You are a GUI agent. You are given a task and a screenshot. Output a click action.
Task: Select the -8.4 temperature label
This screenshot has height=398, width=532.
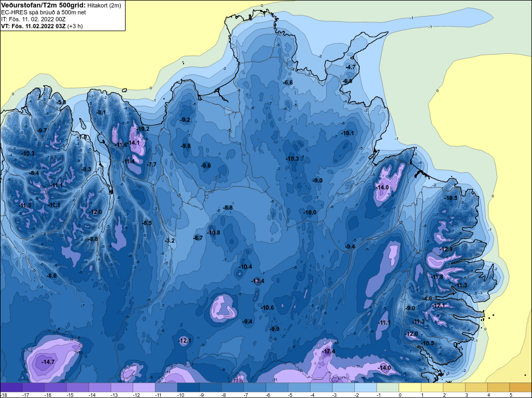[x=34, y=173]
